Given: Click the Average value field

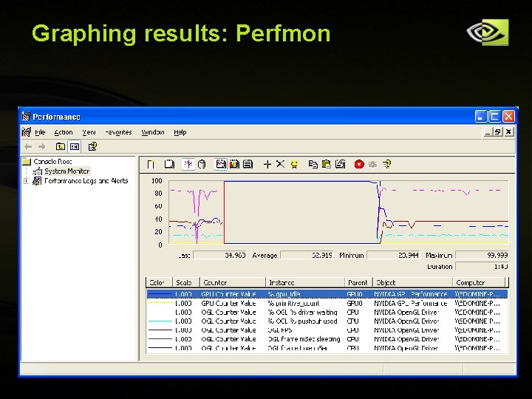Looking at the screenshot, I should pyautogui.click(x=307, y=255).
